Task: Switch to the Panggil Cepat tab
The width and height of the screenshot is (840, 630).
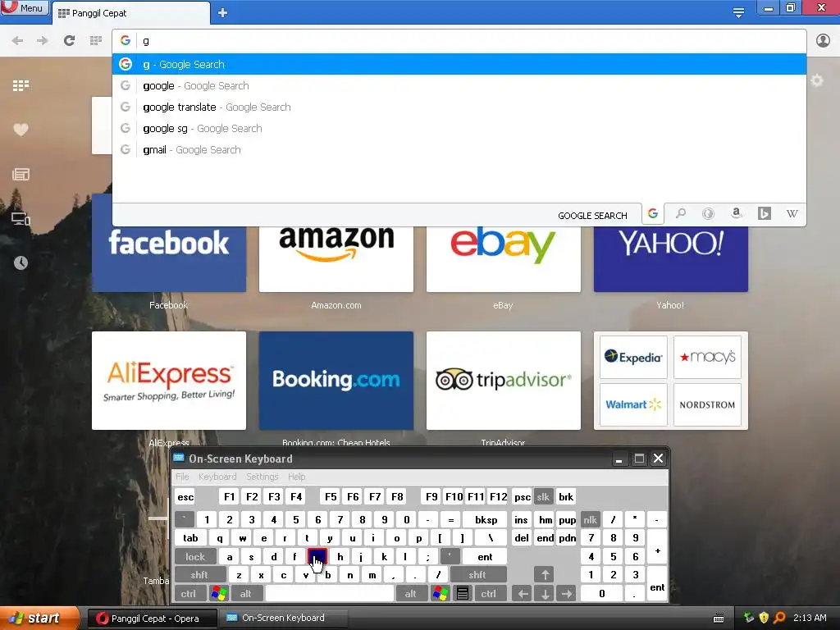Action: [131, 13]
